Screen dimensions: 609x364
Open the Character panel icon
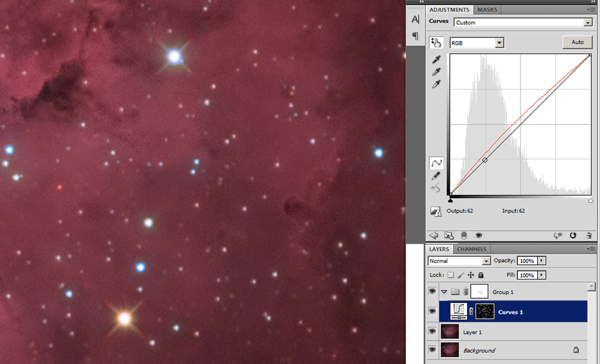(415, 19)
